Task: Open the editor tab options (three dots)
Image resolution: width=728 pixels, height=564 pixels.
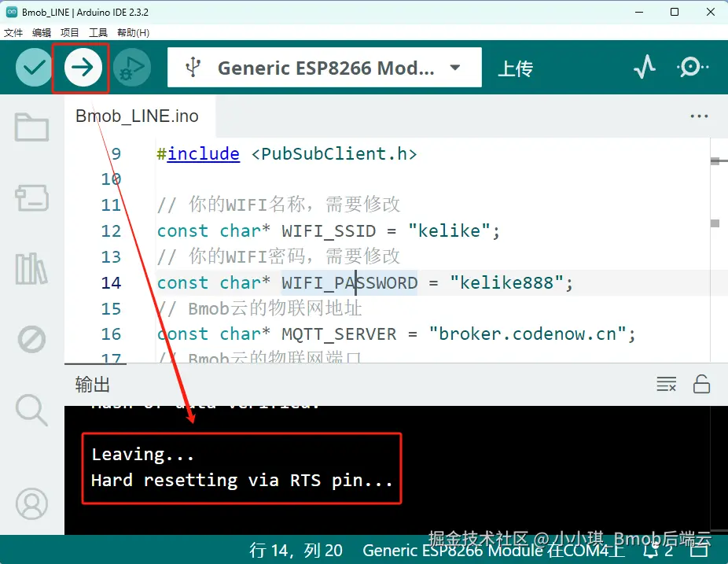Action: (x=699, y=116)
